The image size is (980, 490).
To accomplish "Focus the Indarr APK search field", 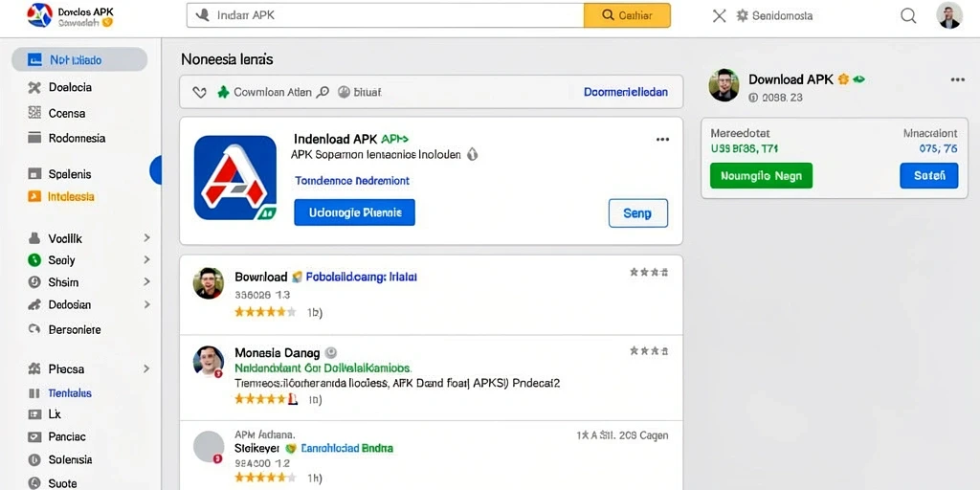I will coord(385,15).
